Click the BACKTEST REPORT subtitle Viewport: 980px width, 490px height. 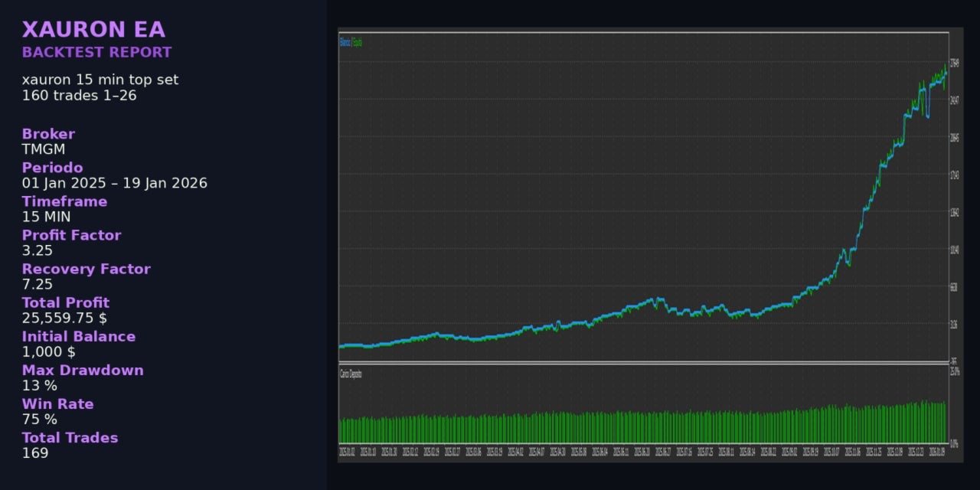(x=96, y=53)
